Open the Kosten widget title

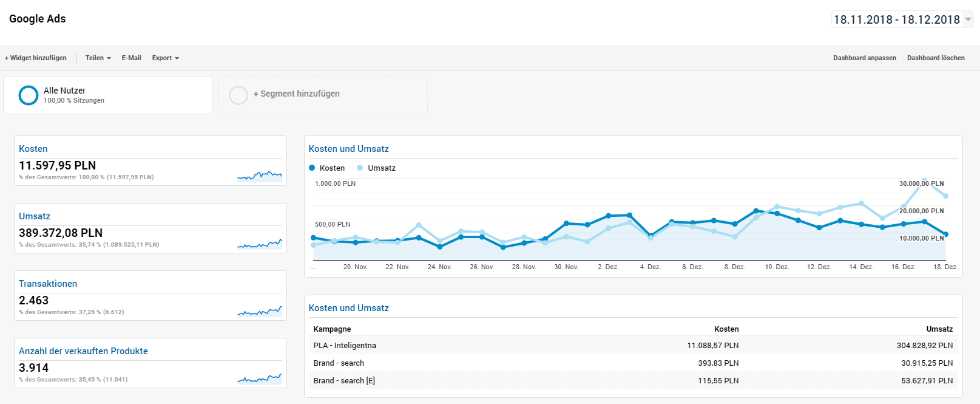33,149
